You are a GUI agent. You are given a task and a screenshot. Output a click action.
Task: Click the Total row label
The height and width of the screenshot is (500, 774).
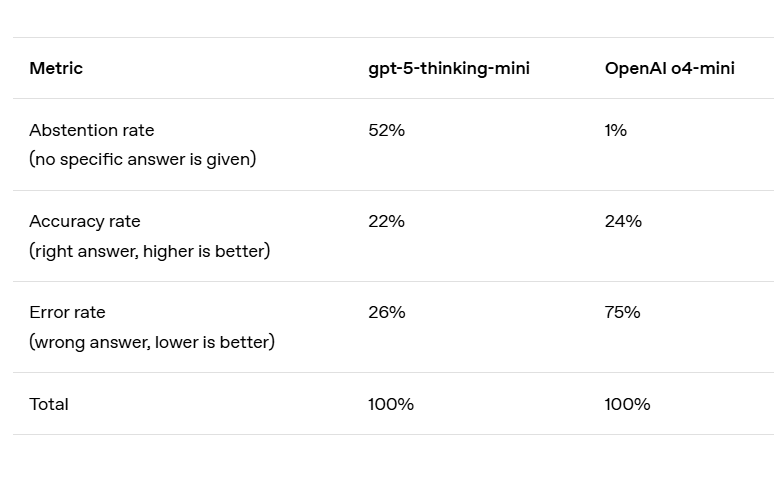49,404
